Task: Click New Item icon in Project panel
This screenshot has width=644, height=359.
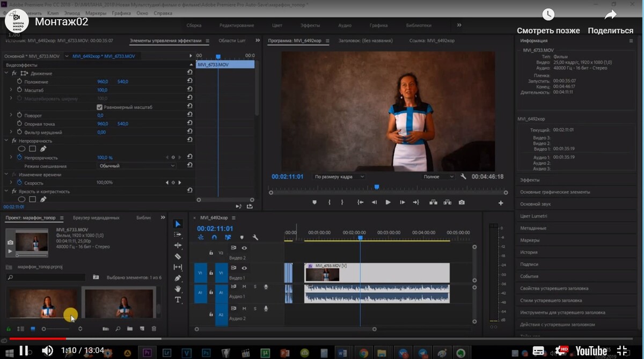Action: point(142,328)
